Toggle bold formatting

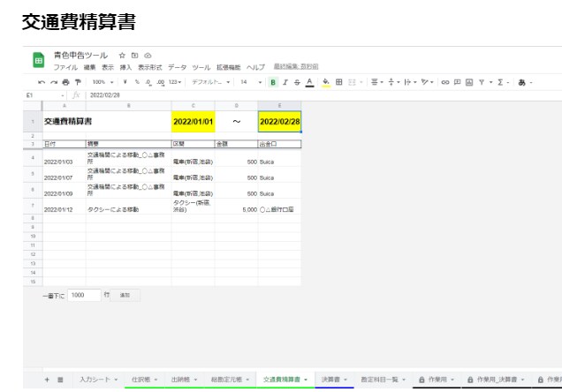tap(273, 82)
